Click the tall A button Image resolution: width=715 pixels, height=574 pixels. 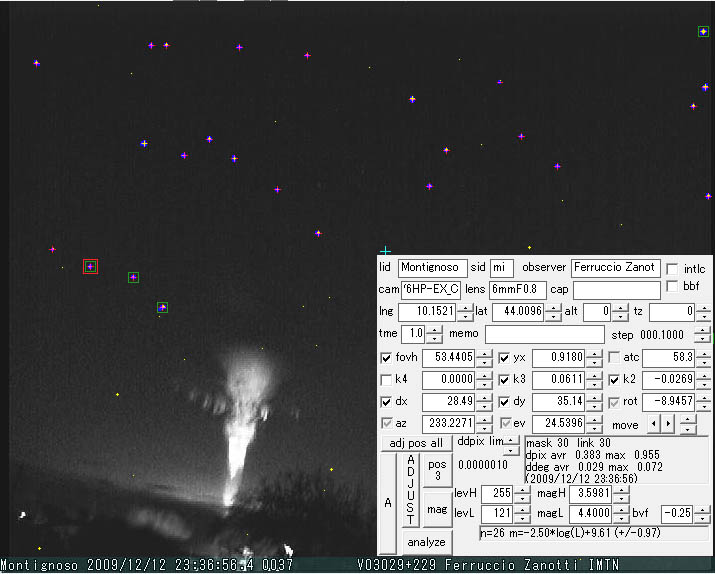[388, 502]
